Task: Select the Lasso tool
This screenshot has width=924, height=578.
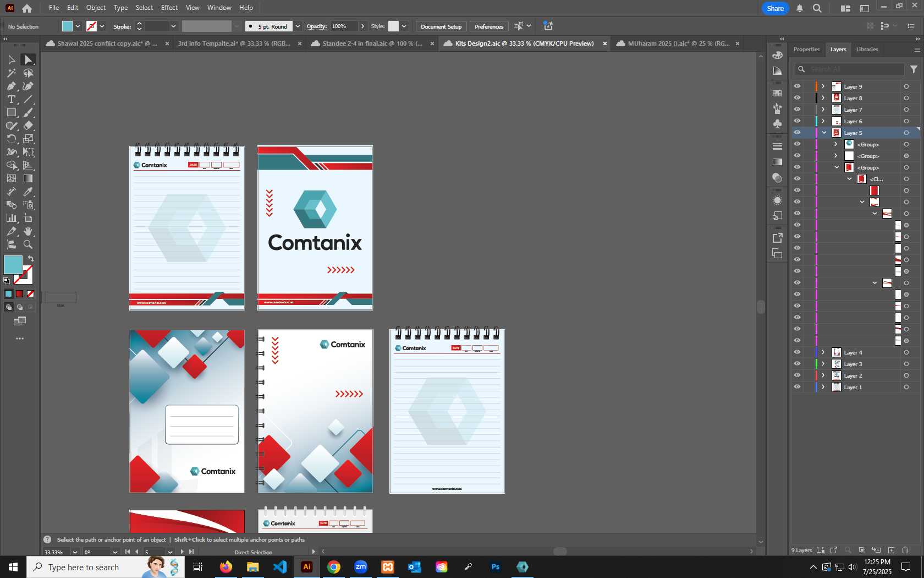Action: pos(28,73)
